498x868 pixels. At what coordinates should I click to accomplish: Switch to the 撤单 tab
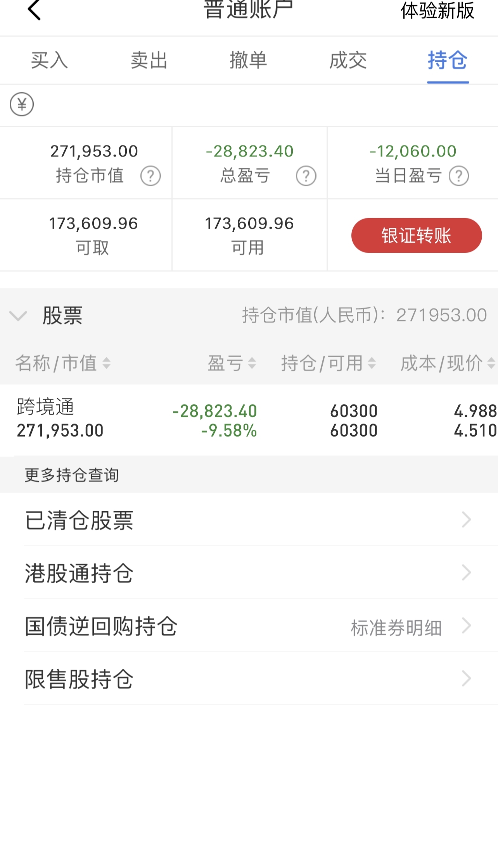point(248,61)
